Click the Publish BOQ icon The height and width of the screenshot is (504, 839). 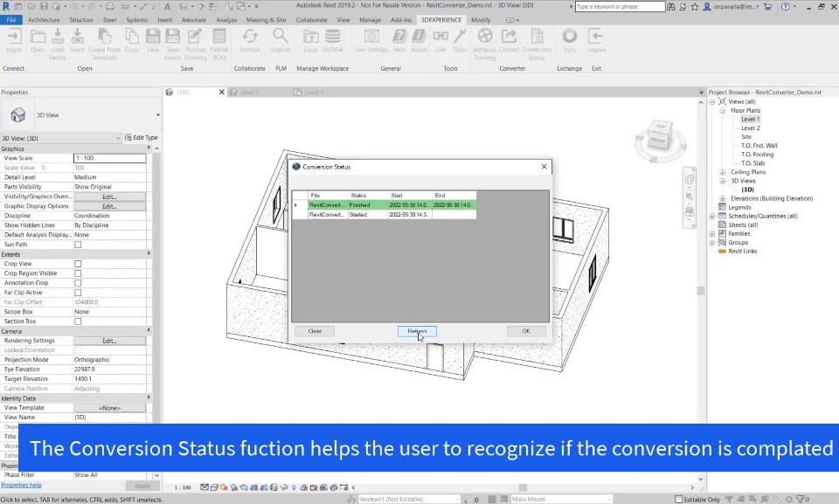click(218, 45)
